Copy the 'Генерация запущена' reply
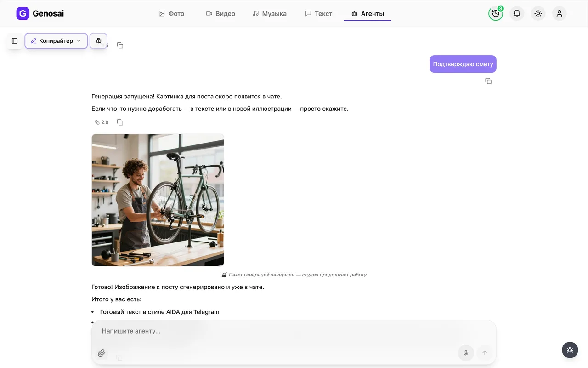The image size is (588, 368). [120, 122]
